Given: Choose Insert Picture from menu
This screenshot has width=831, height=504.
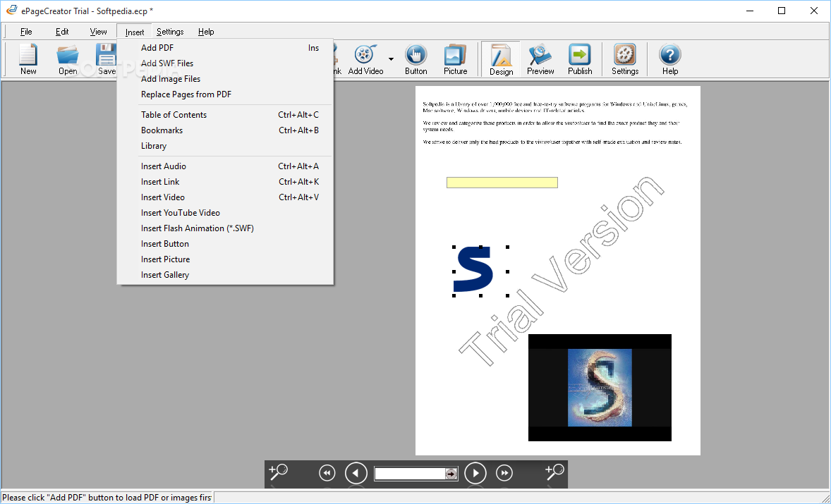Looking at the screenshot, I should [225, 259].
